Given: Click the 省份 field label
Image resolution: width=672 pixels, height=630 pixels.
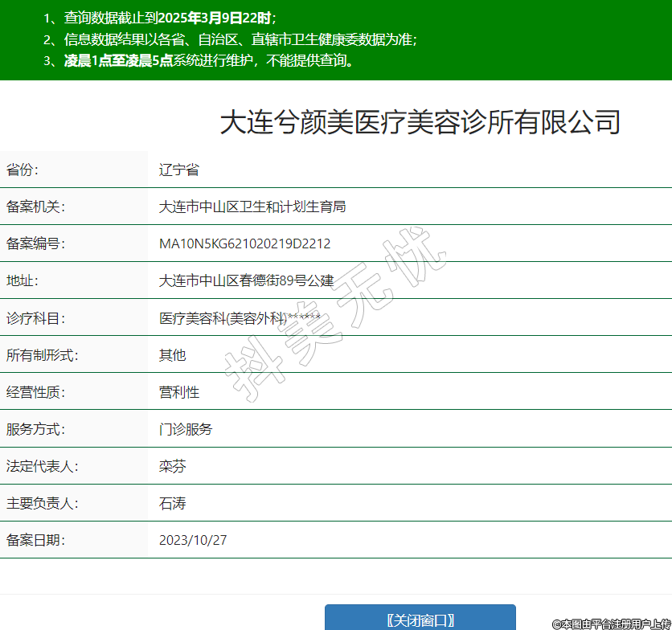Looking at the screenshot, I should pos(23,170).
